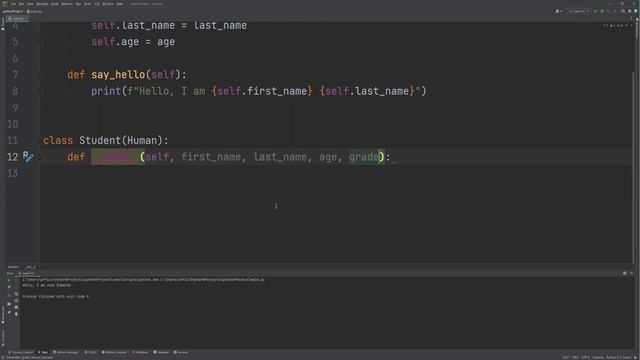Screen dimensions: 640x360
Task: Jump to next highlighted problem arrow
Action: click(x=631, y=25)
